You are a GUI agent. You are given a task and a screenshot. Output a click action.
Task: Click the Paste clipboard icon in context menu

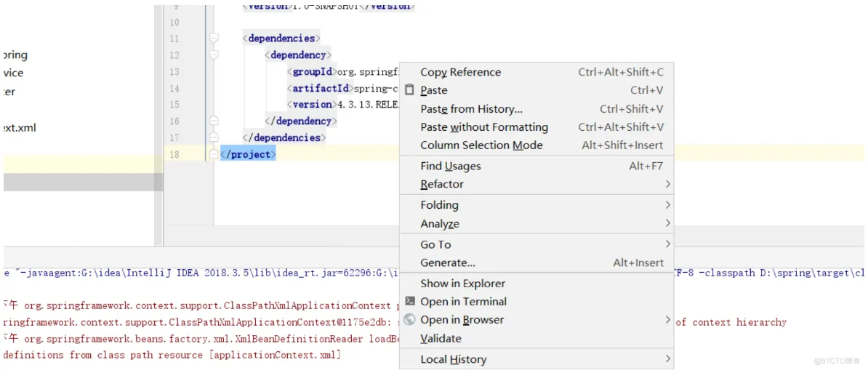coord(409,89)
